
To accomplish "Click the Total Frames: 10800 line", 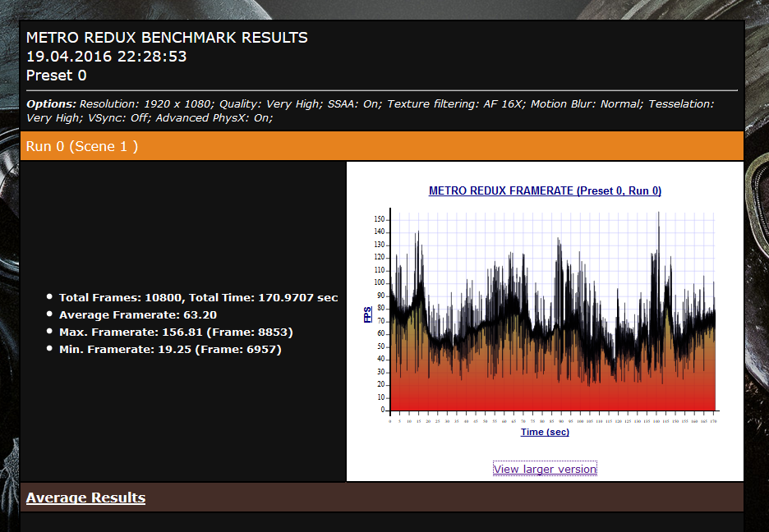I will [x=199, y=298].
